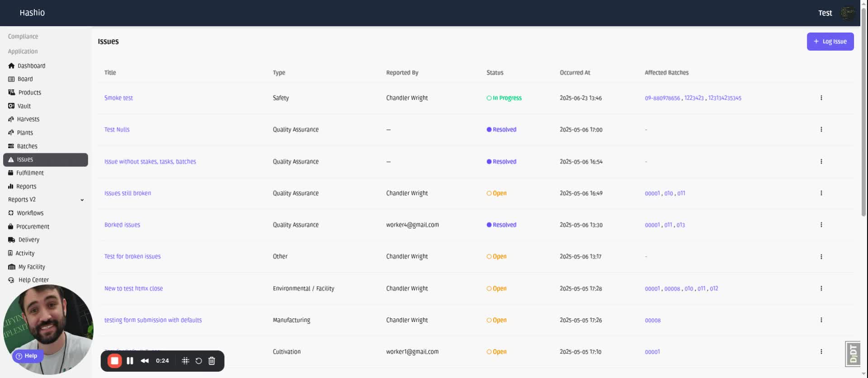Open 'Issue without stakes, tasks, batches'

click(x=150, y=161)
